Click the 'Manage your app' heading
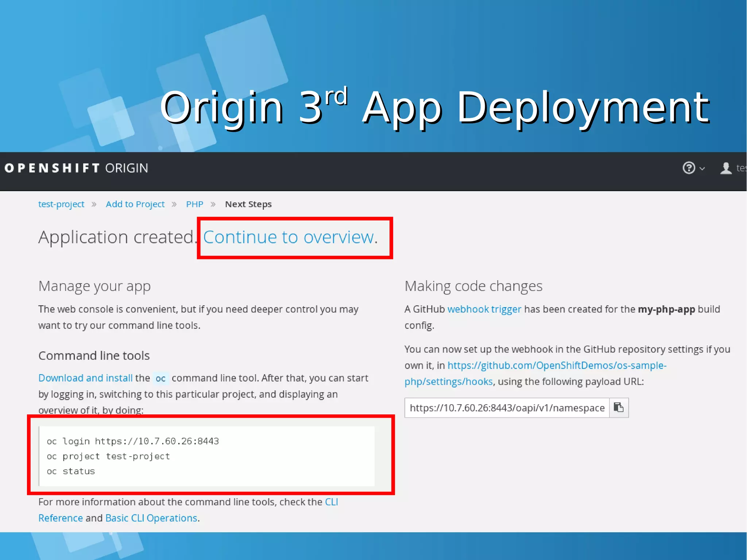The width and height of the screenshot is (747, 560). [94, 286]
